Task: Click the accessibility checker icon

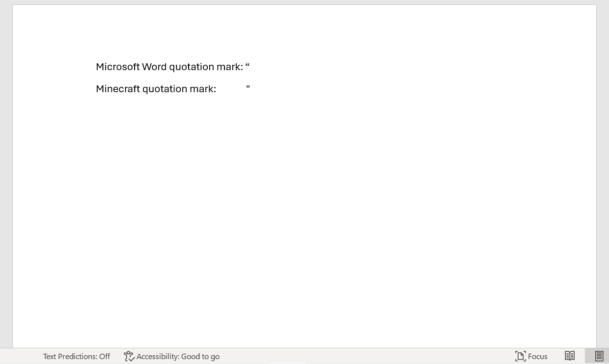Action: tap(129, 356)
